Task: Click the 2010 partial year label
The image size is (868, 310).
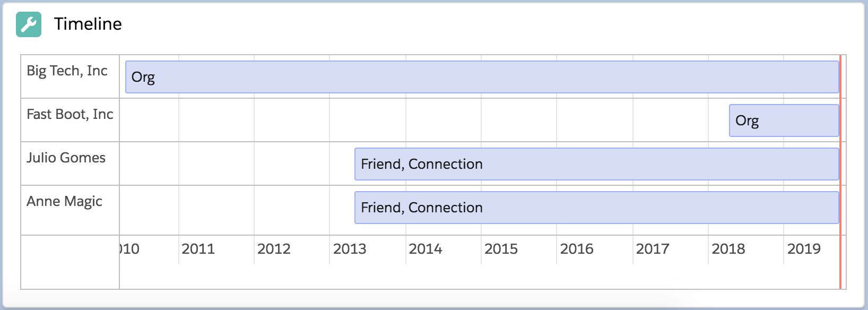Action: [x=127, y=248]
